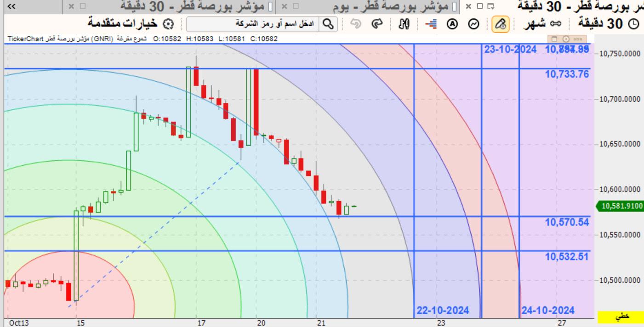This screenshot has height=327, width=644.
Task: Focus the company name or symbol search field
Action: coord(253,24)
